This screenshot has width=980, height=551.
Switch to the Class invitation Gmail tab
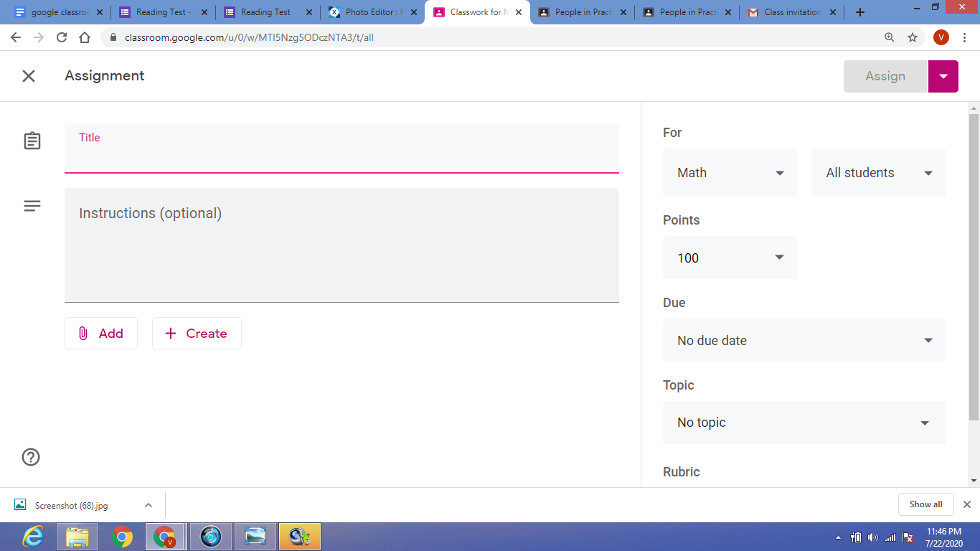(791, 12)
